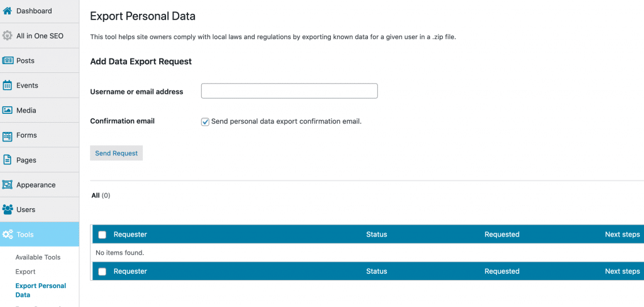Image resolution: width=644 pixels, height=307 pixels.
Task: Open the Dashboard menu item
Action: coord(40,11)
